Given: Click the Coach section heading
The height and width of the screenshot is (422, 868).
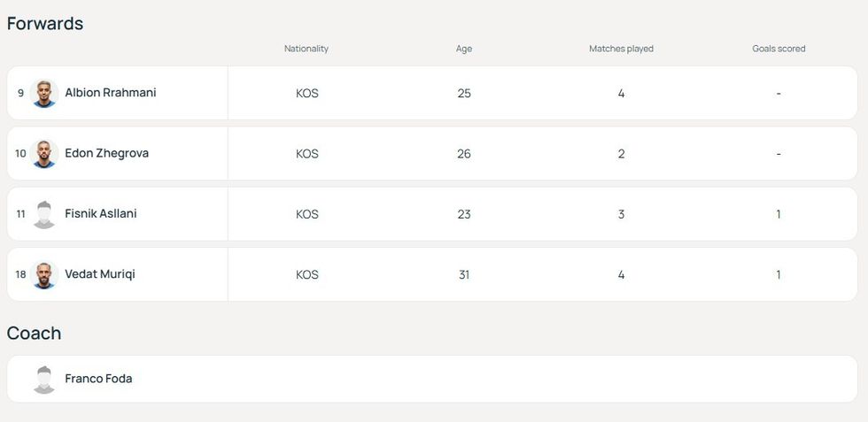Looking at the screenshot, I should pyautogui.click(x=34, y=334).
